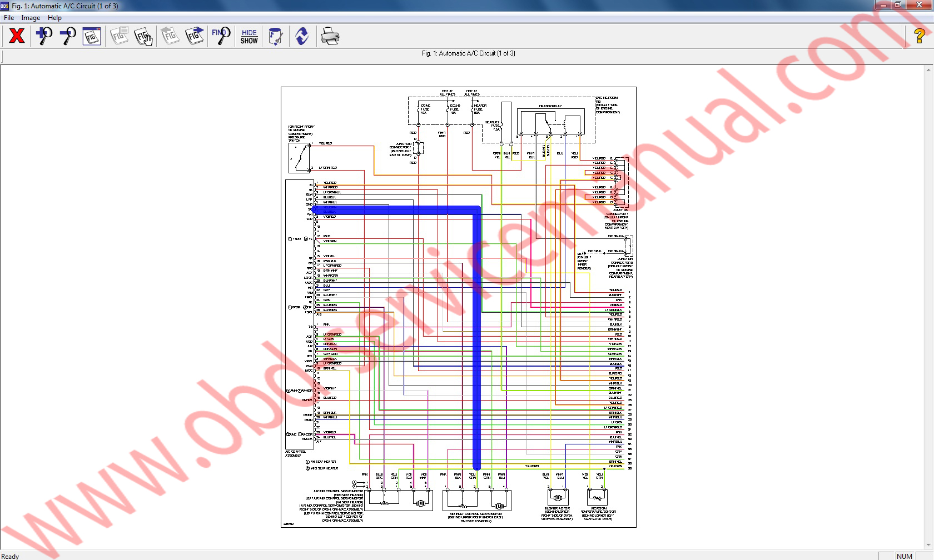Launch help via the question mark button
The height and width of the screenshot is (560, 934).
919,36
